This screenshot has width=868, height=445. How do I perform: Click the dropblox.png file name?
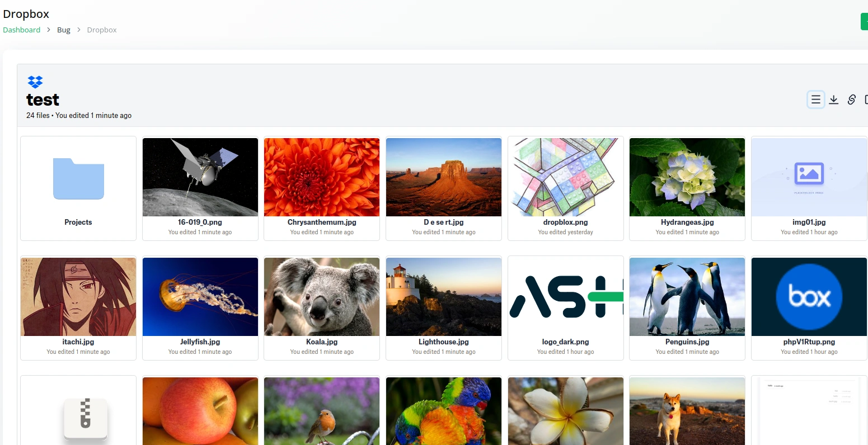coord(566,222)
